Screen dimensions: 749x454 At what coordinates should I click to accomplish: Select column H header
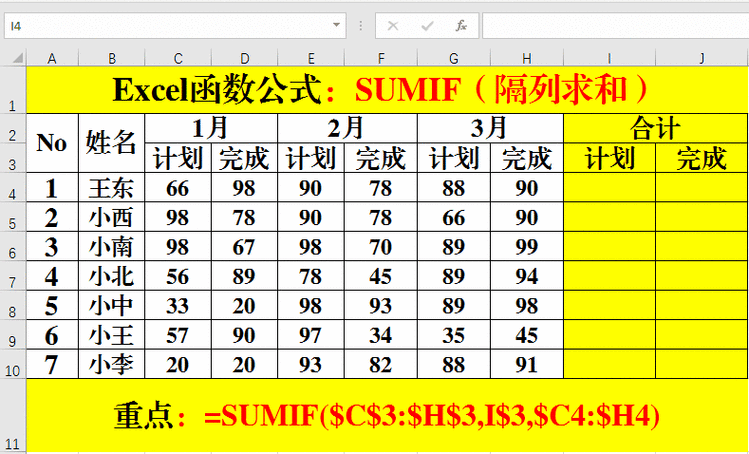click(x=527, y=58)
